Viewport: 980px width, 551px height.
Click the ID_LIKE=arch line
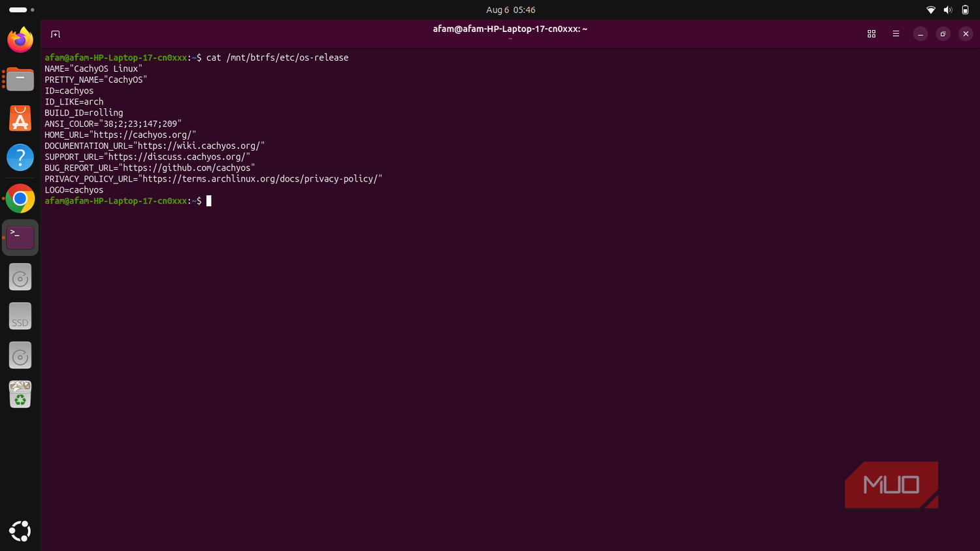click(x=74, y=102)
